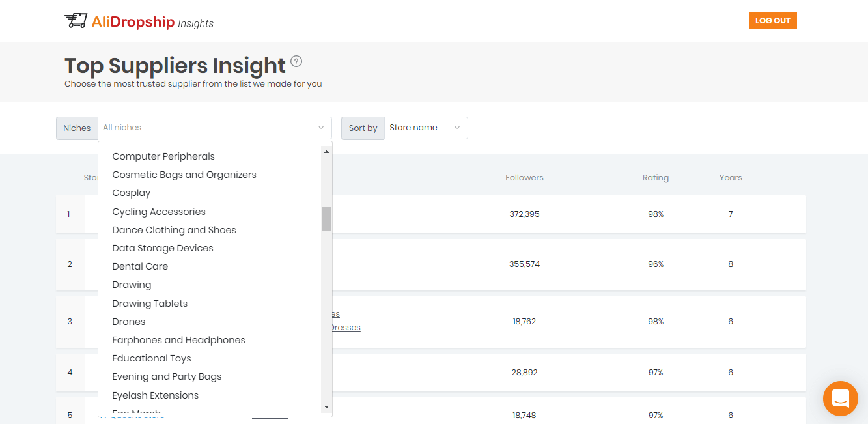
Task: Click the down arrow below the niche list
Action: 328,408
